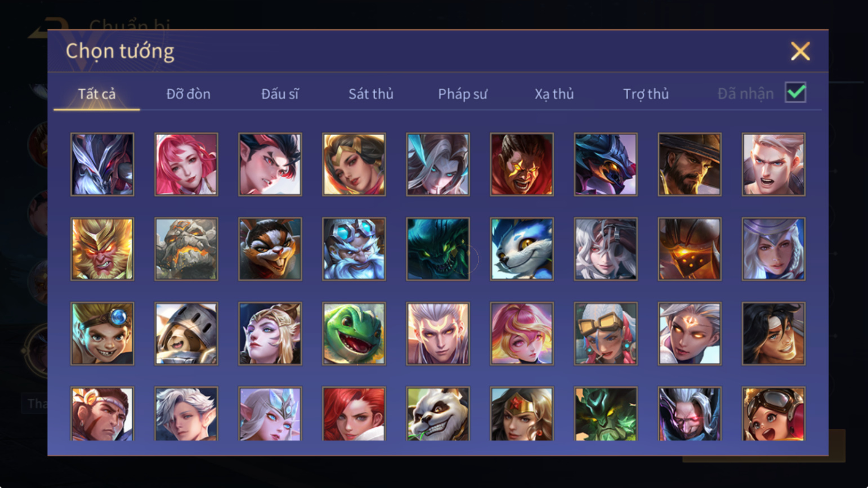
Task: Choose the golden monkey king hero
Action: [x=102, y=249]
